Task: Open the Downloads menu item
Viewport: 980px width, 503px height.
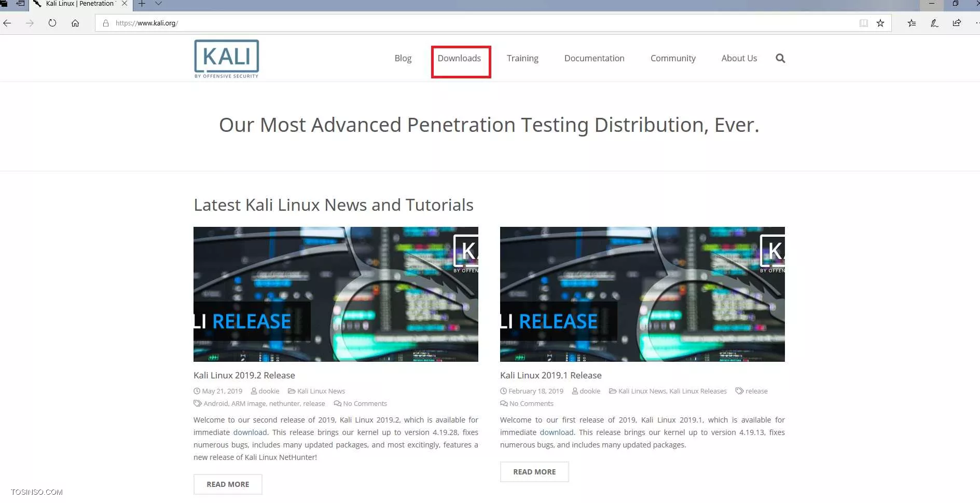Action: pos(459,58)
